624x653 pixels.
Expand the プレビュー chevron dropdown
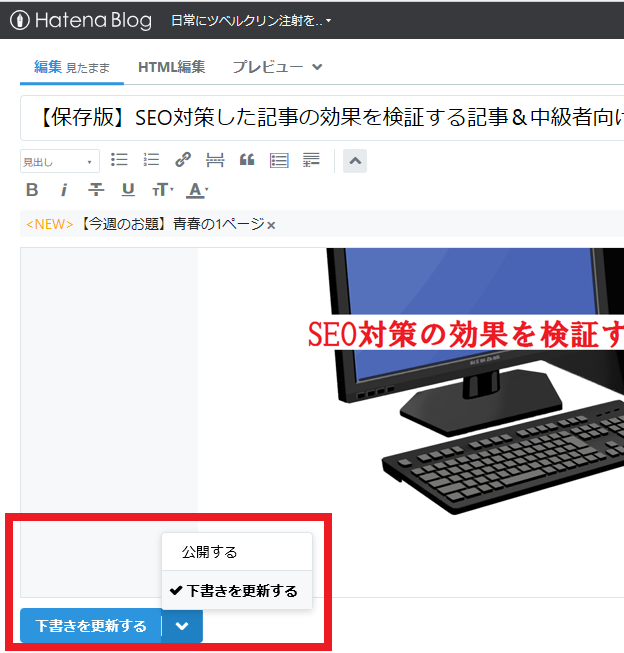[x=317, y=67]
